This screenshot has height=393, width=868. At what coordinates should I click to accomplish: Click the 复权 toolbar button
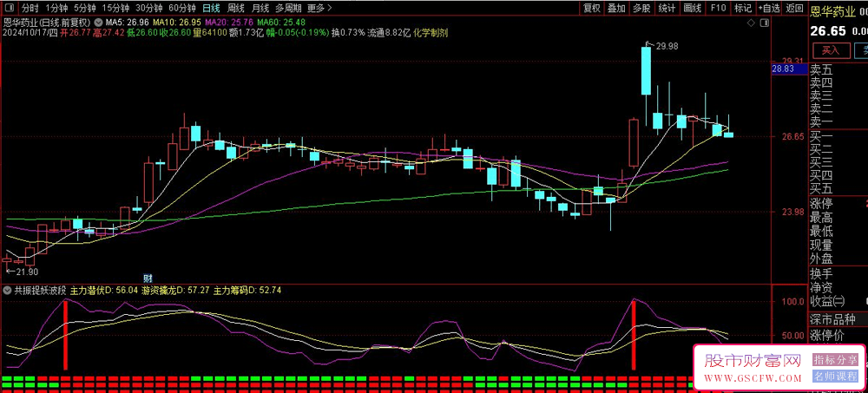coord(592,8)
